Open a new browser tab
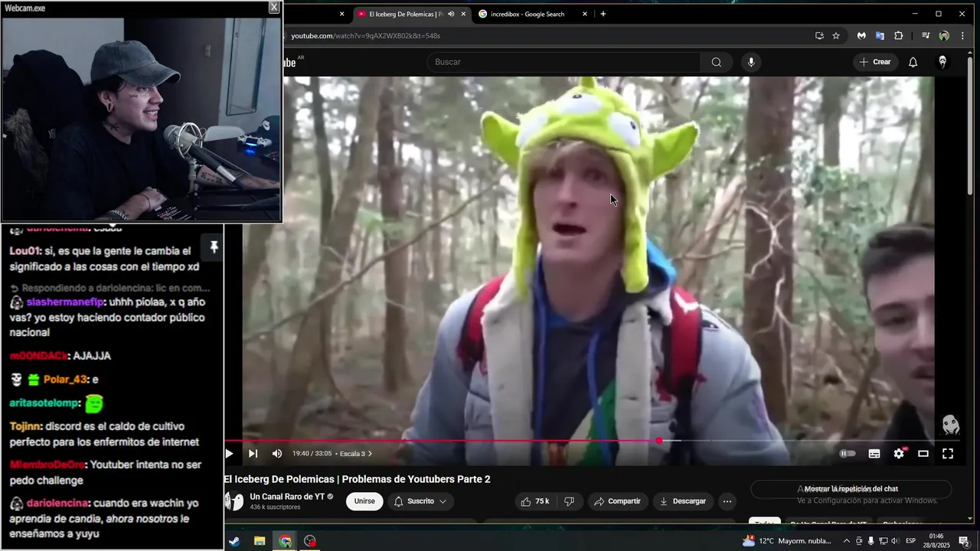Viewport: 980px width, 551px height. click(603, 14)
